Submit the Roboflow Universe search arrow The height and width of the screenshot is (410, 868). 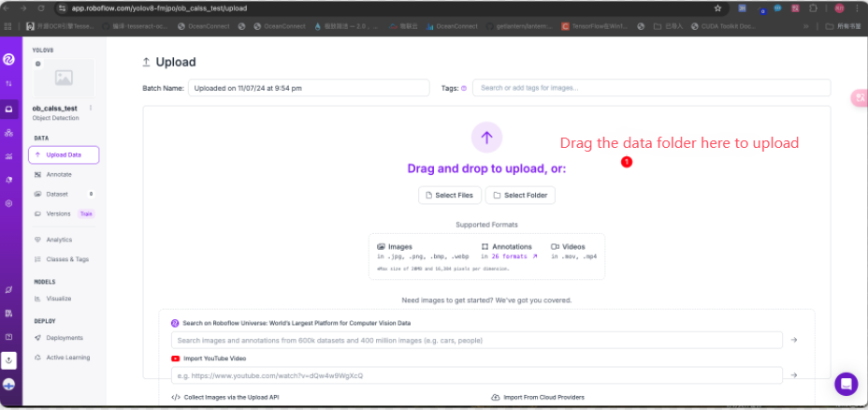794,340
